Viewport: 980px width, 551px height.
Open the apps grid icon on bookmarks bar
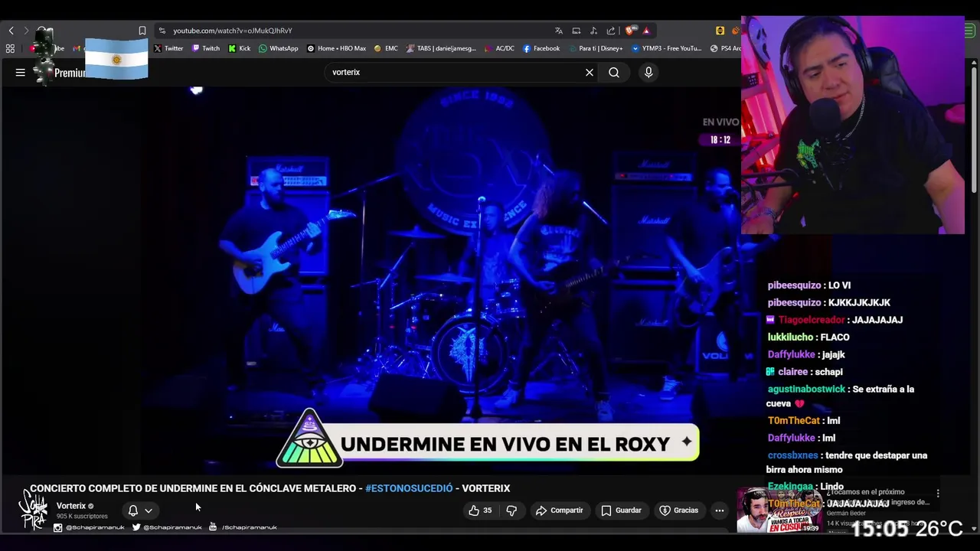[x=10, y=48]
